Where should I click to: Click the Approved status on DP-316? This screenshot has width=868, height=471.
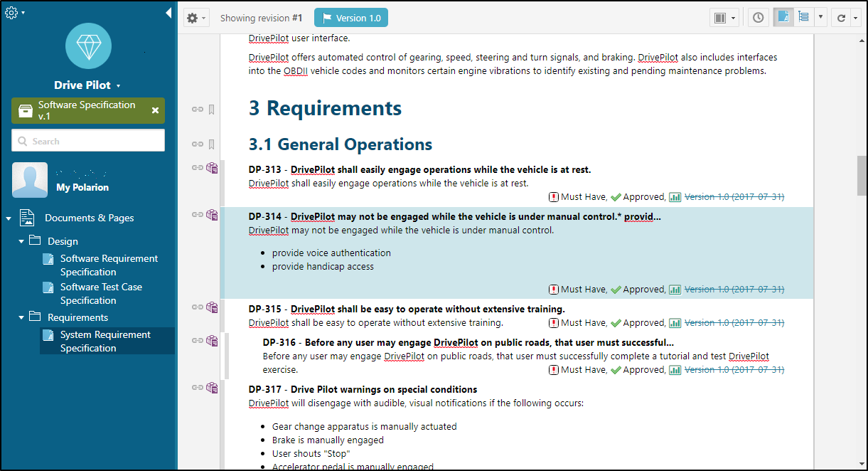point(638,370)
